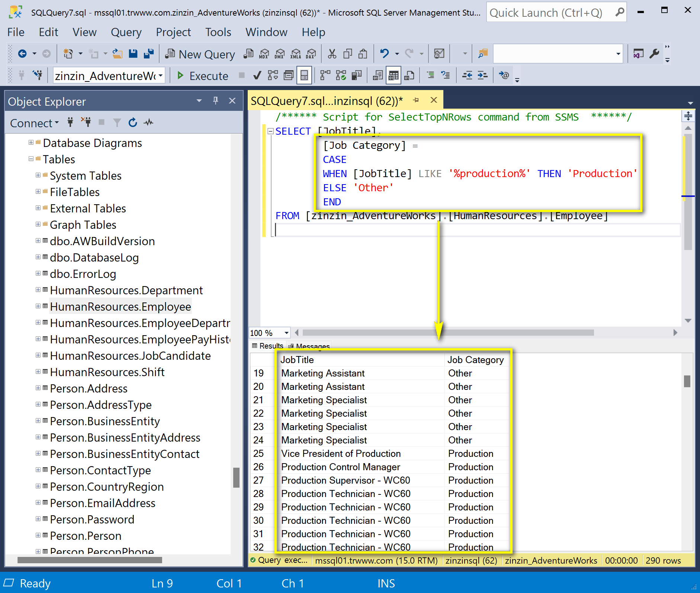Click the Display Estimated Execution Plan icon

point(273,76)
